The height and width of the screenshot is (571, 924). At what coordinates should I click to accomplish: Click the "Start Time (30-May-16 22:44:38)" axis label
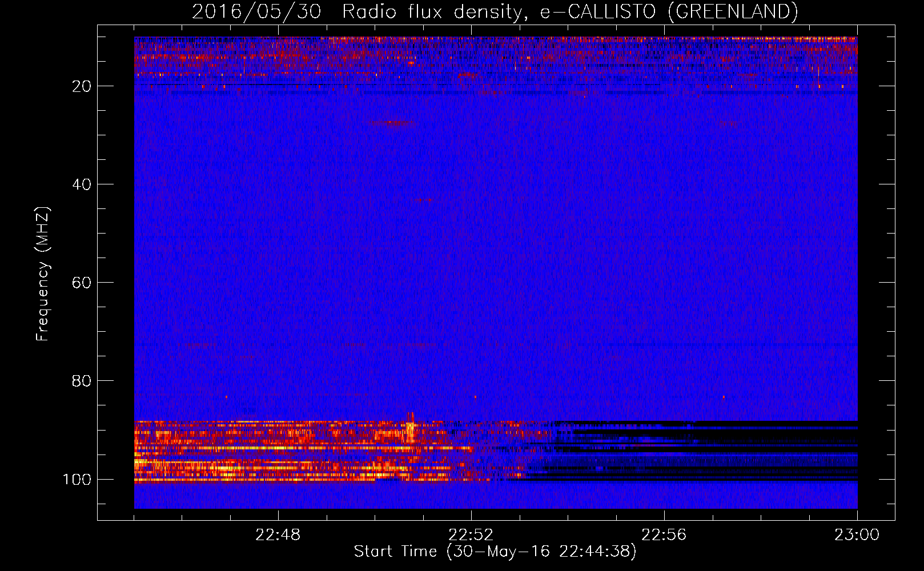click(495, 552)
